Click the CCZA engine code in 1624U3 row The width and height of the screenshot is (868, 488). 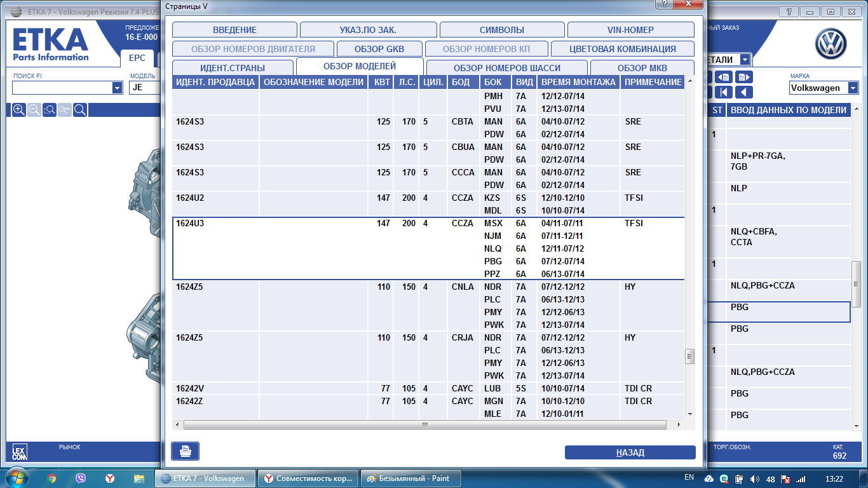pyautogui.click(x=462, y=223)
